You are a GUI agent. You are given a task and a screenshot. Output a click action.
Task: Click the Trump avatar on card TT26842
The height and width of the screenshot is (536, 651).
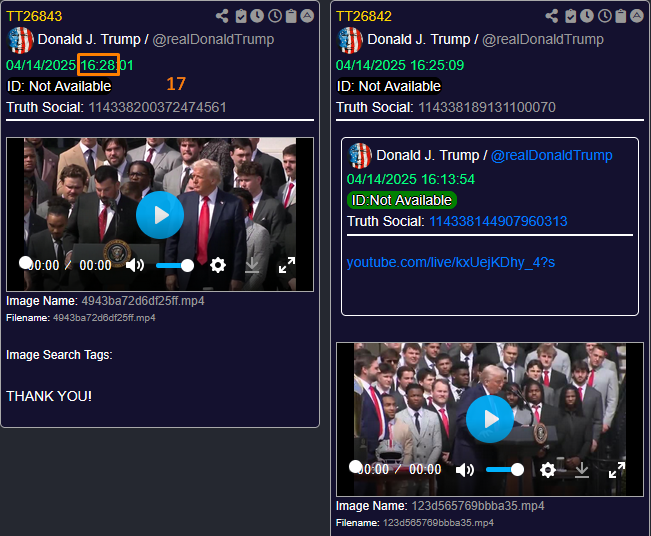tap(350, 40)
